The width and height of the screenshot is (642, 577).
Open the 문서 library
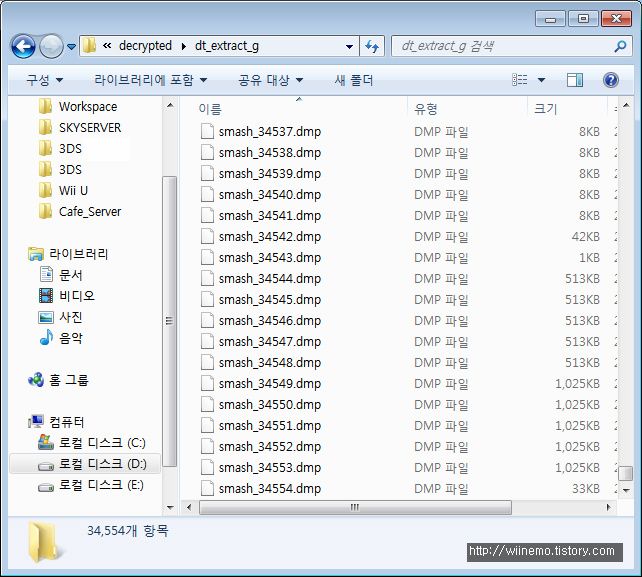pyautogui.click(x=61, y=275)
